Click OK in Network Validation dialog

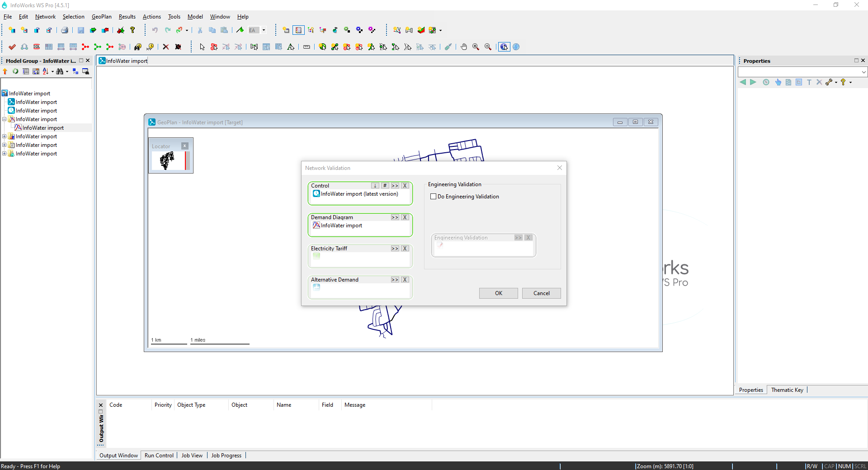[498, 293]
